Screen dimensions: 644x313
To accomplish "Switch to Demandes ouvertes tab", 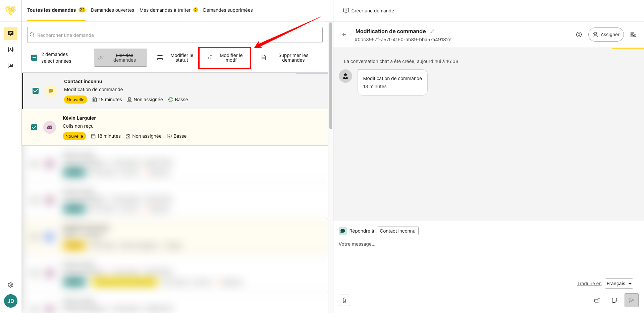I will coord(112,10).
